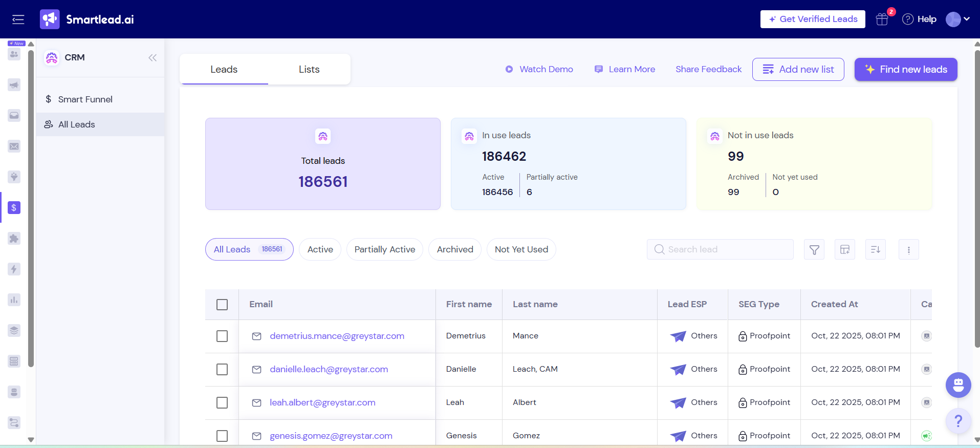
Task: Click the Total leads summary card
Action: pos(323,164)
